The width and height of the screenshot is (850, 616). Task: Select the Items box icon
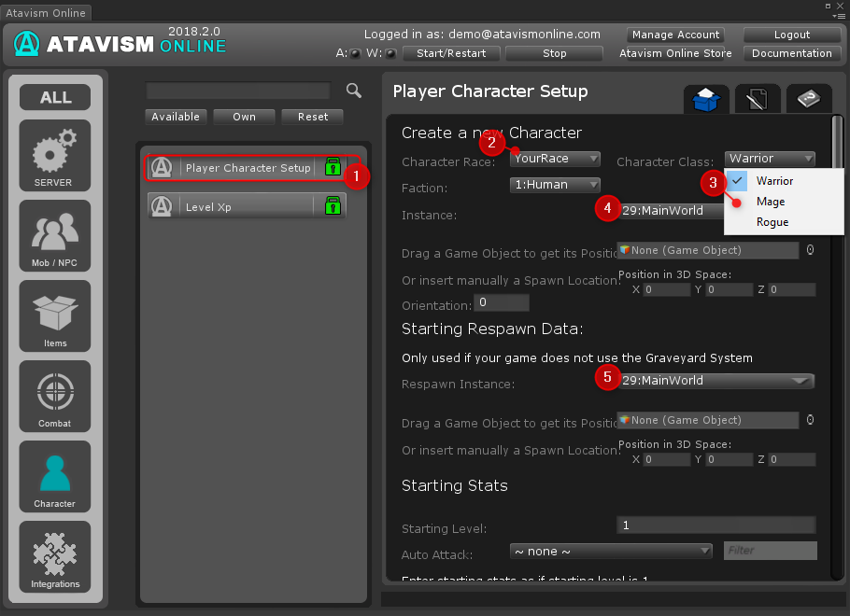[55, 315]
